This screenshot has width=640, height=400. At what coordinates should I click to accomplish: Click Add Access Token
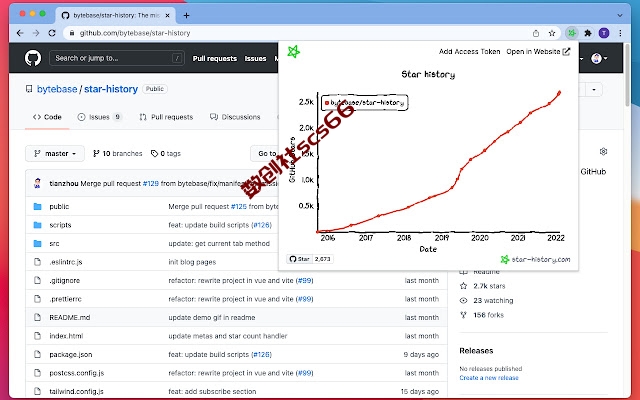point(469,52)
